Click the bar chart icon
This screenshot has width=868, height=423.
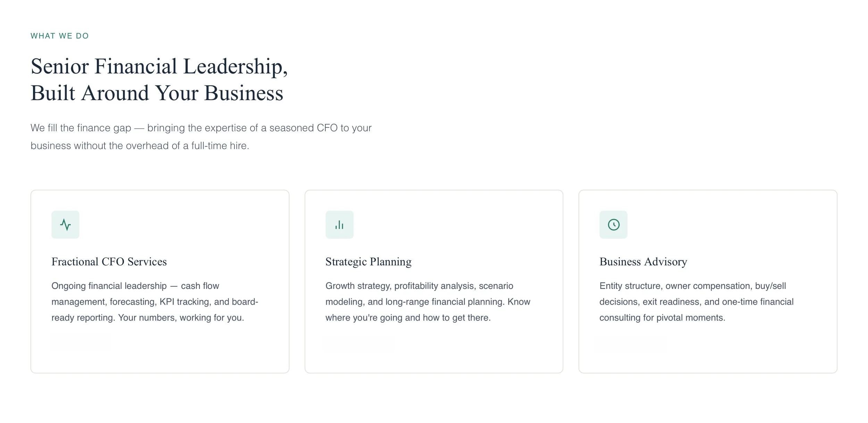[x=339, y=225]
